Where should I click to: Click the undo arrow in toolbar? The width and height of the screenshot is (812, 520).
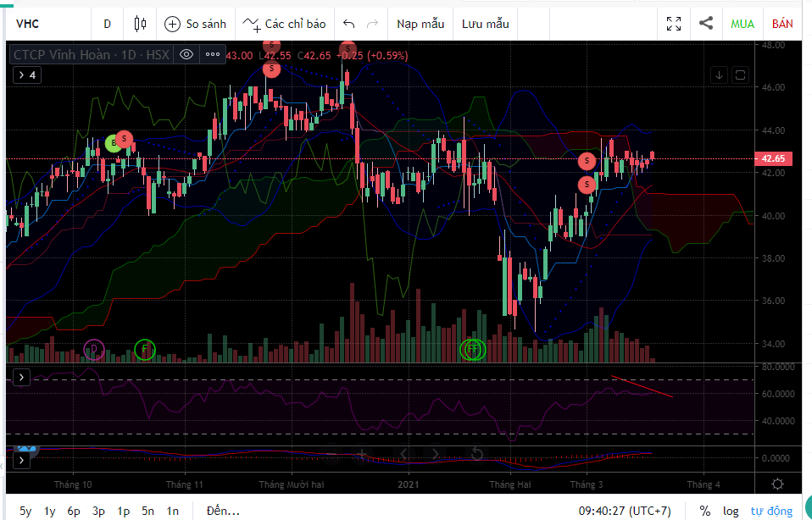click(x=348, y=24)
